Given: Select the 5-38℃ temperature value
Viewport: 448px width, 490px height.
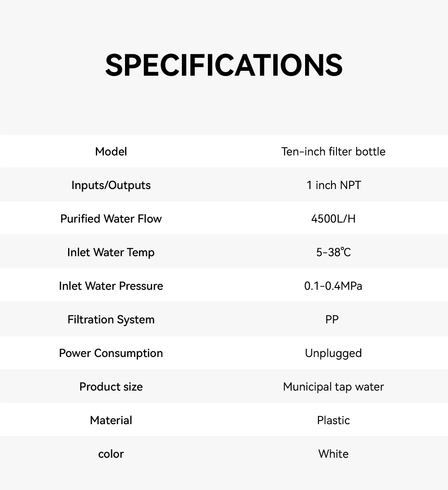Looking at the screenshot, I should (333, 253).
